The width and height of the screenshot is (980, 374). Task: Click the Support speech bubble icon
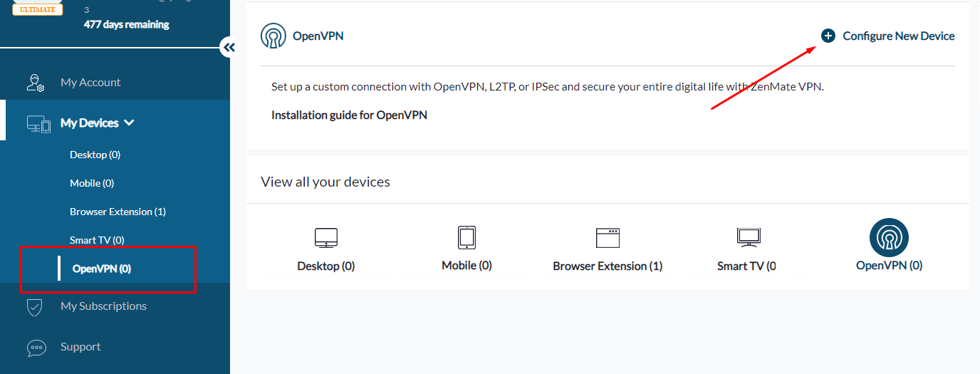pos(36,348)
